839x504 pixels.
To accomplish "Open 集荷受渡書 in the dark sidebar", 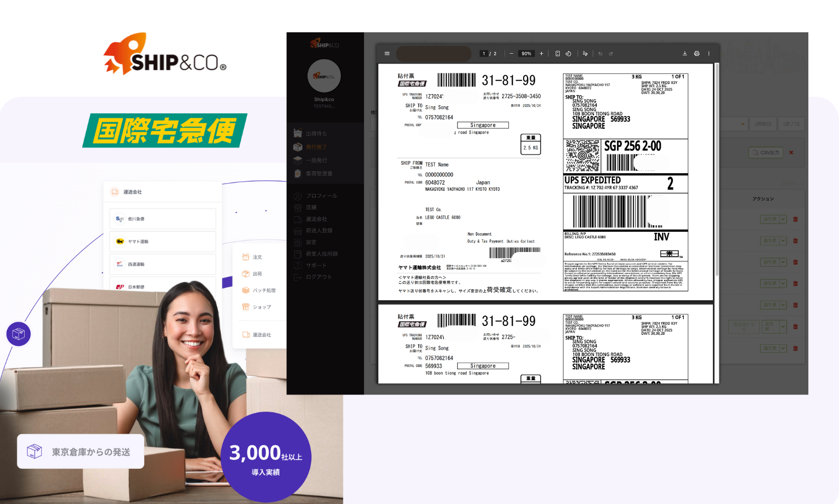I will coord(319,174).
